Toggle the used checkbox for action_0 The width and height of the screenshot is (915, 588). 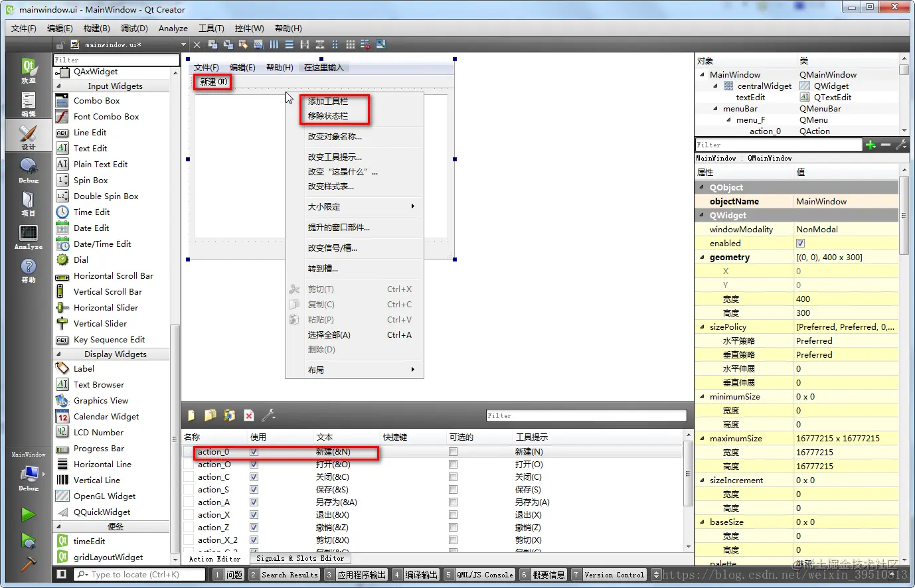254,452
